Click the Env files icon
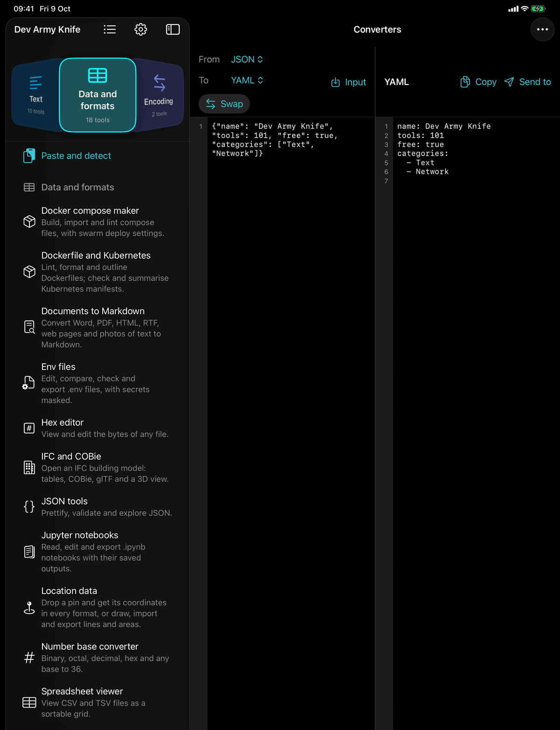The height and width of the screenshot is (730, 560). point(29,383)
